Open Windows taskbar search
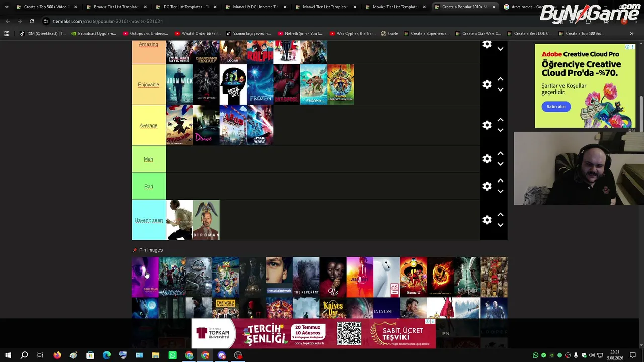This screenshot has height=362, width=644. click(x=24, y=355)
